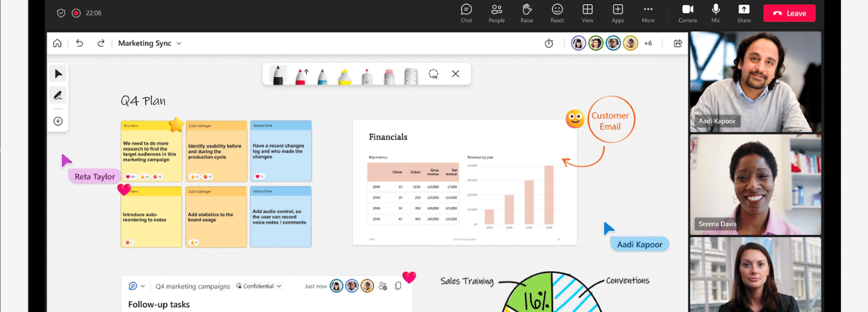Screen dimensions: 868x312
Task: Open the More options menu
Action: click(648, 12)
